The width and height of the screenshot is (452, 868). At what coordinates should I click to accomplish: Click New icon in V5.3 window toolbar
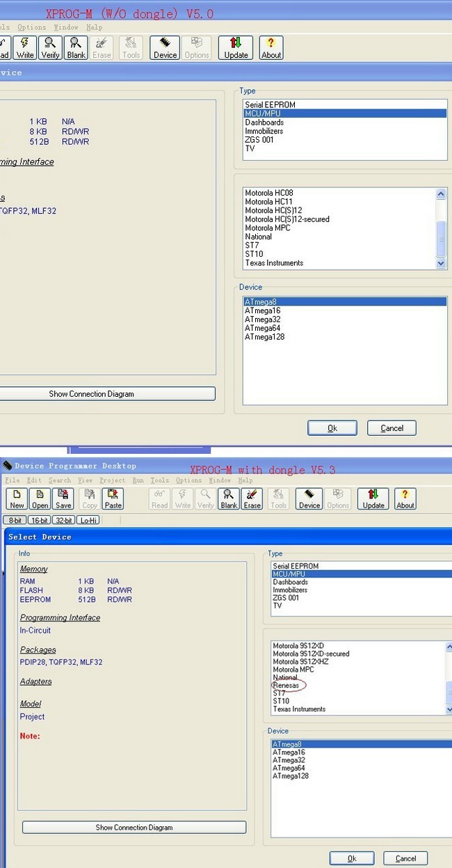tap(17, 498)
